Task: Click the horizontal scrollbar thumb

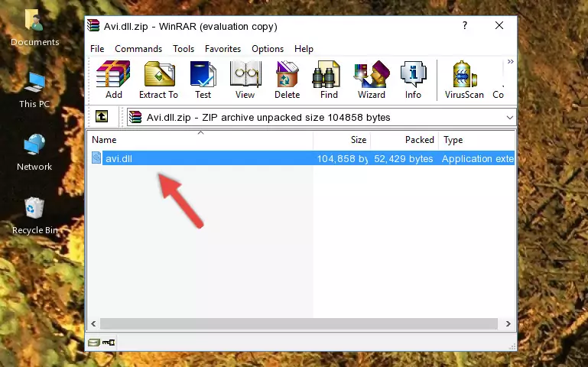Action: [298, 323]
